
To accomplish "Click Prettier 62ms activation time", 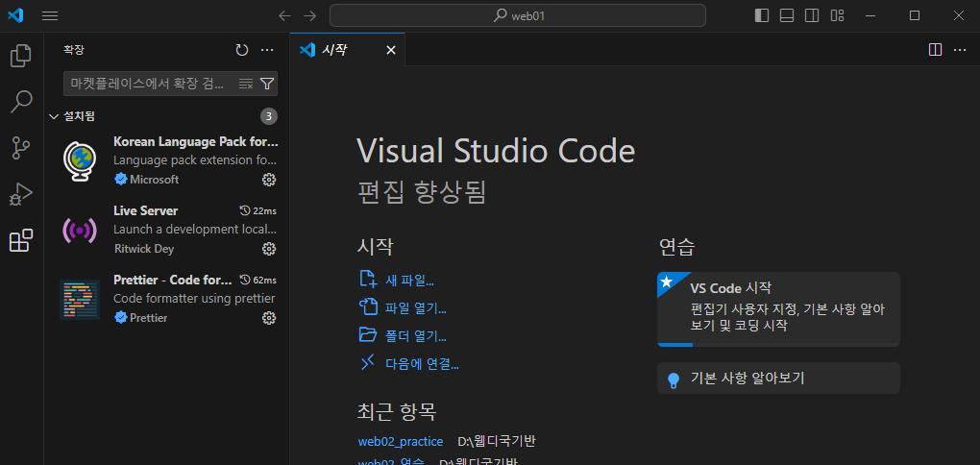I will coord(258,280).
